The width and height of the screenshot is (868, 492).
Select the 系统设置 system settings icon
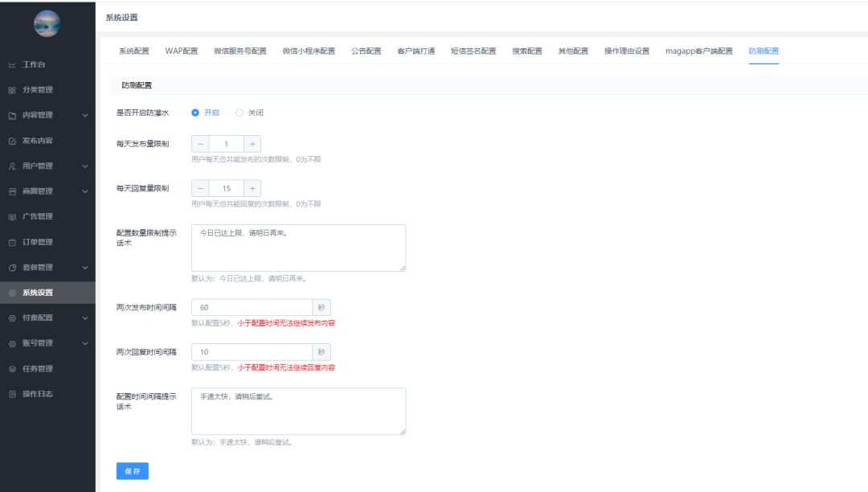pos(13,292)
